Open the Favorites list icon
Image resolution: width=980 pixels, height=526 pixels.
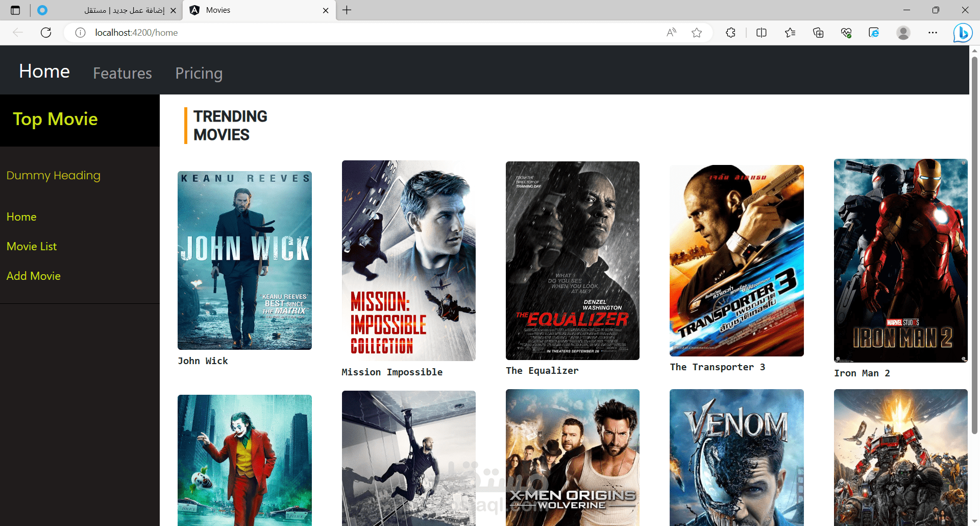coord(790,33)
